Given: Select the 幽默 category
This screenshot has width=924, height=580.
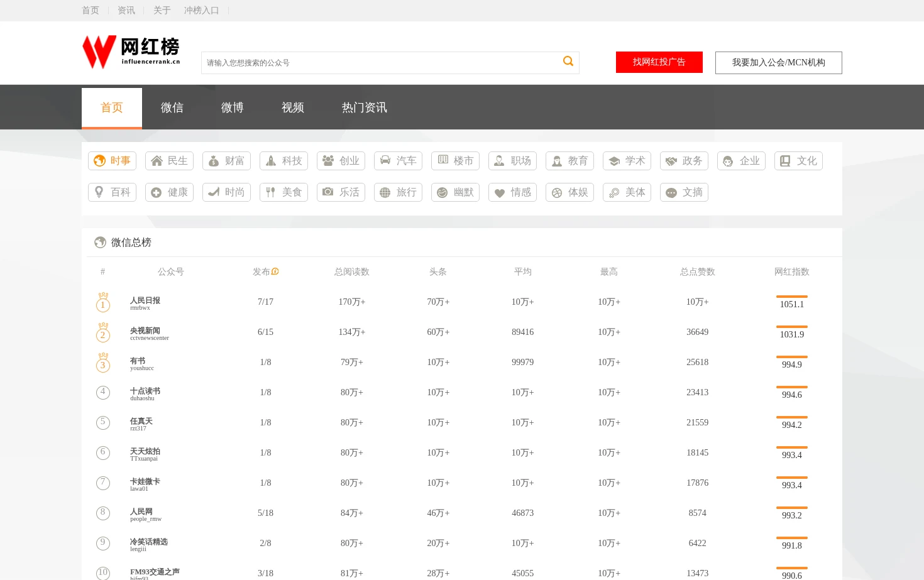Looking at the screenshot, I should [455, 192].
